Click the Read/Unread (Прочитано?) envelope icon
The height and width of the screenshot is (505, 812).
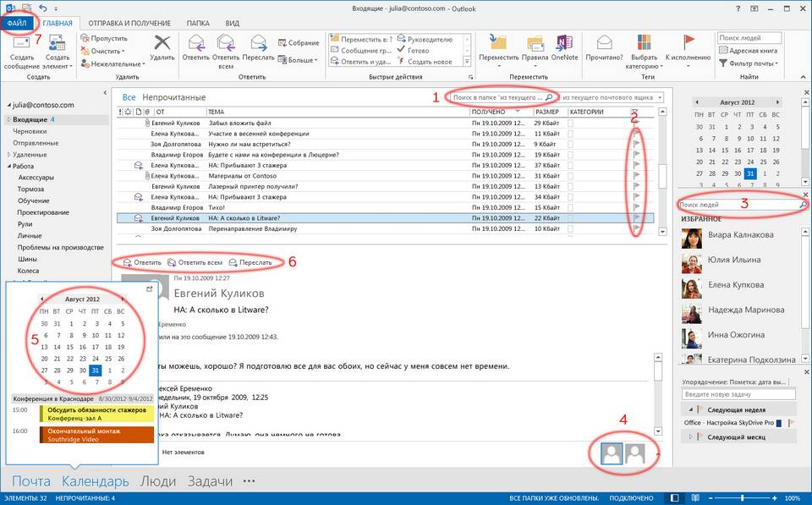(x=604, y=43)
